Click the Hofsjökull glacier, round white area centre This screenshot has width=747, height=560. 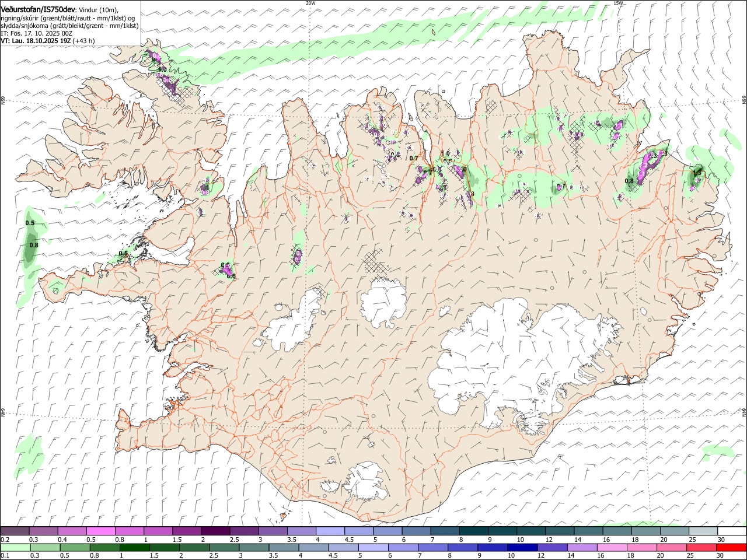click(x=383, y=302)
